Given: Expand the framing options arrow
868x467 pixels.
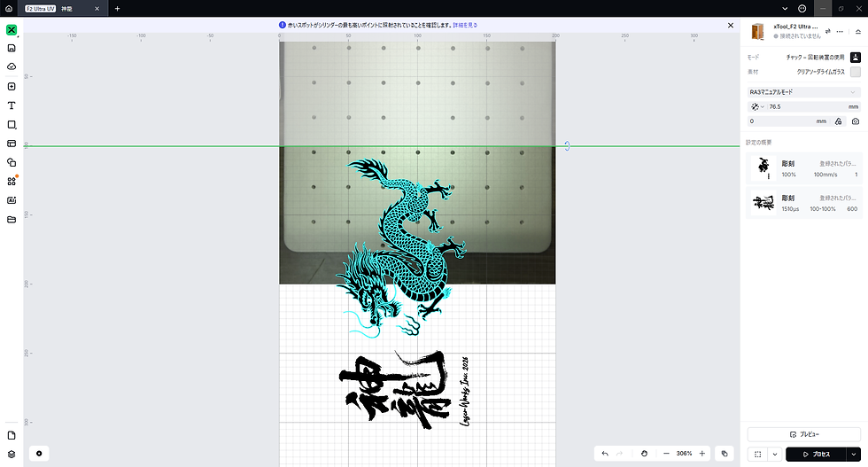Looking at the screenshot, I should pyautogui.click(x=774, y=455).
